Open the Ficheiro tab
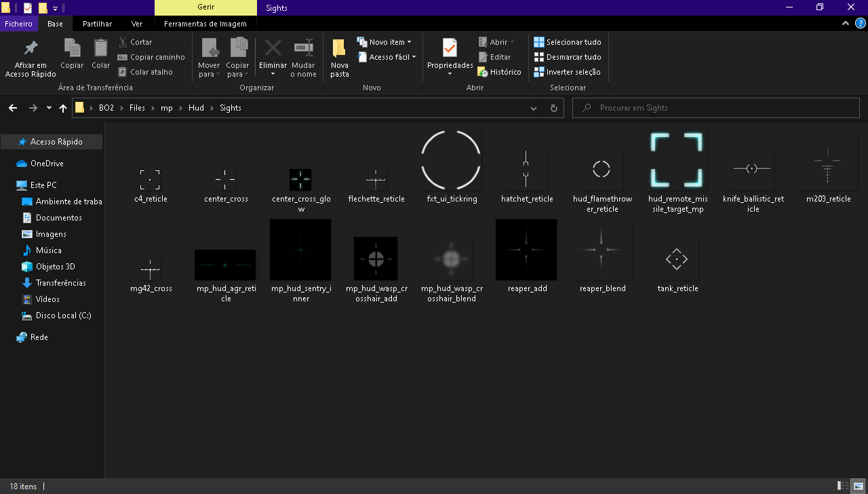The image size is (868, 494). tap(18, 24)
